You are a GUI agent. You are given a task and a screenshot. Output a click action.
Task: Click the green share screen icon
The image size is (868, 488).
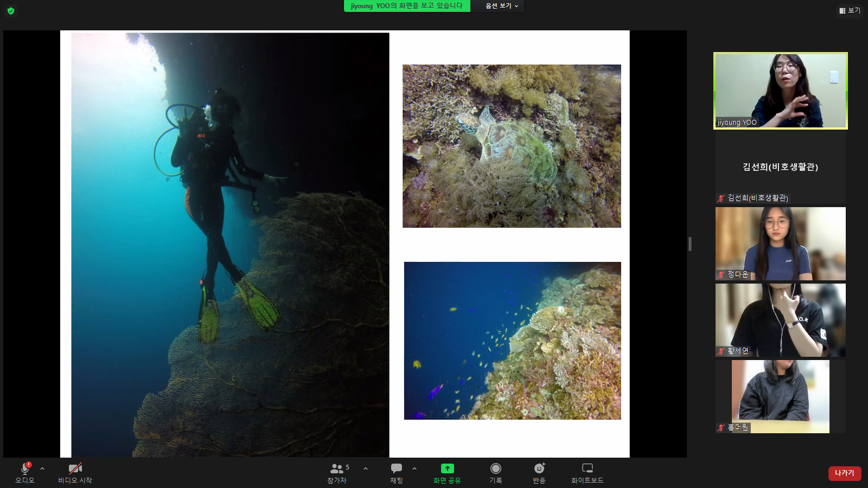pos(447,468)
